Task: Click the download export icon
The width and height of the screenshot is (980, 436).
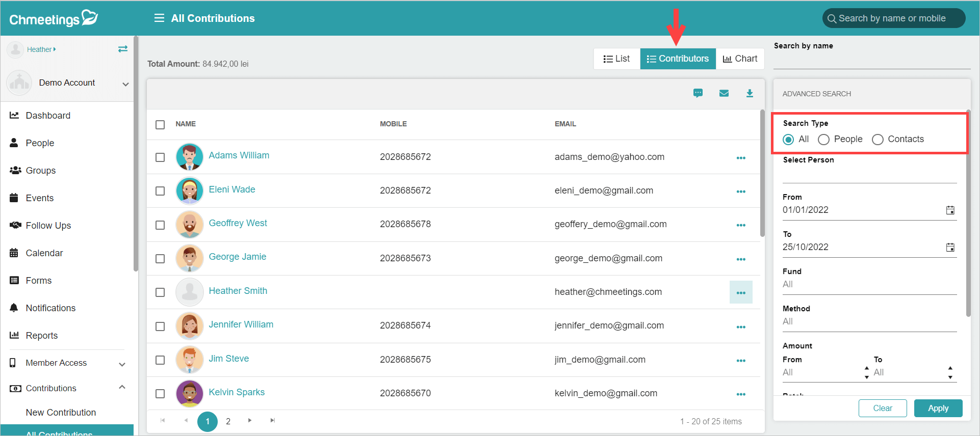Action: pos(750,93)
